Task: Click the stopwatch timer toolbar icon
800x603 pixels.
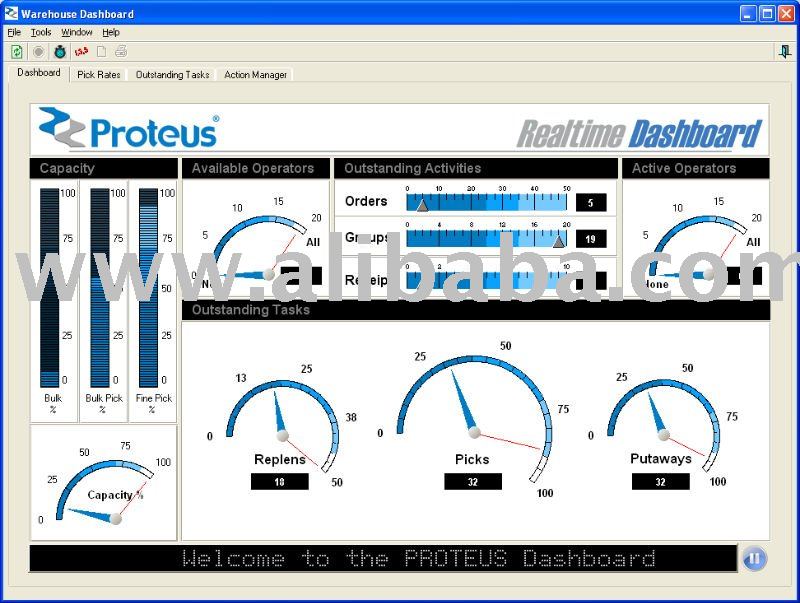Action: [60, 52]
